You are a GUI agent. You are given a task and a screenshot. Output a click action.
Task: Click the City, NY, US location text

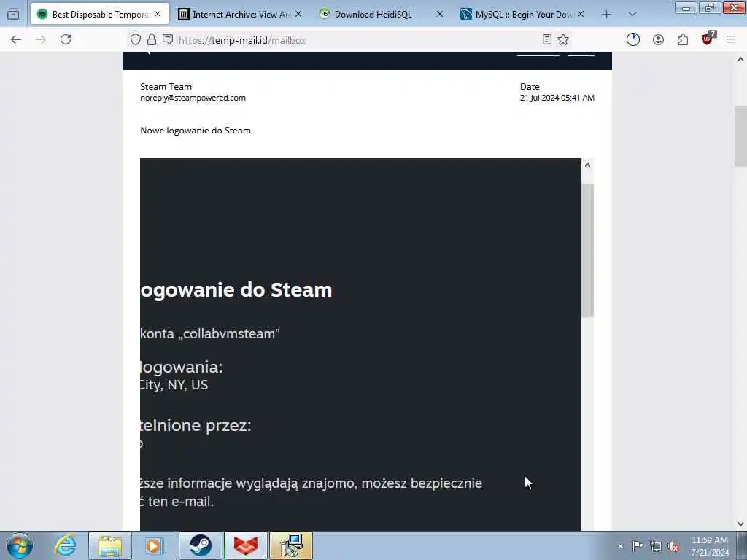174,385
